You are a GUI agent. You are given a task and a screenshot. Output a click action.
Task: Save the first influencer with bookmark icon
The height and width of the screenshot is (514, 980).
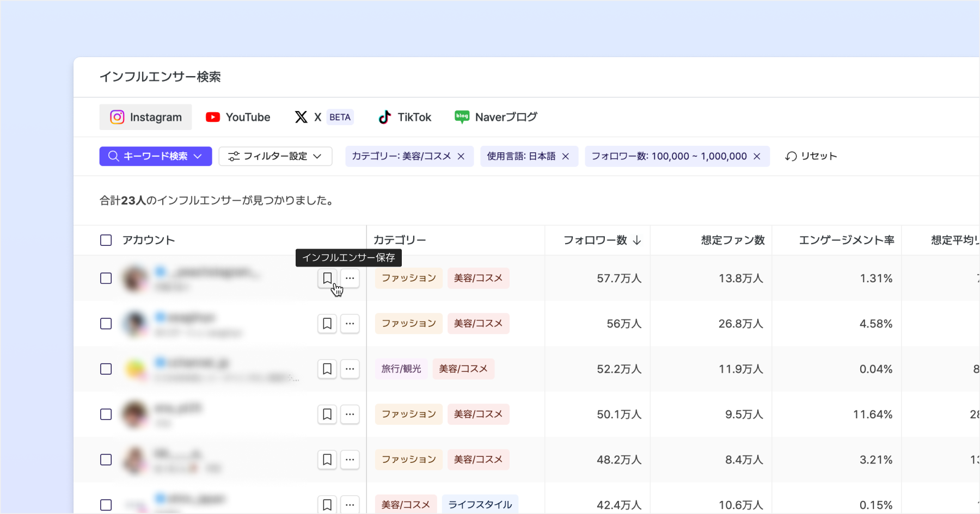327,278
